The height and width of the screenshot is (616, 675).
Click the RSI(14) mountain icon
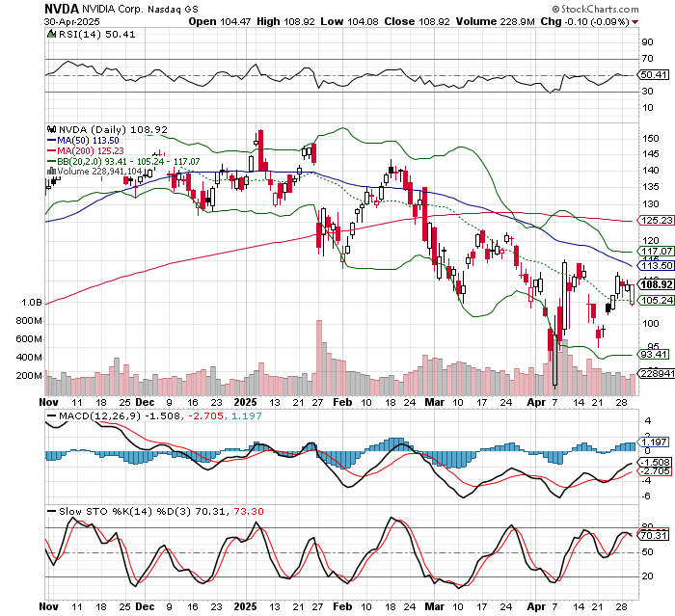click(51, 34)
